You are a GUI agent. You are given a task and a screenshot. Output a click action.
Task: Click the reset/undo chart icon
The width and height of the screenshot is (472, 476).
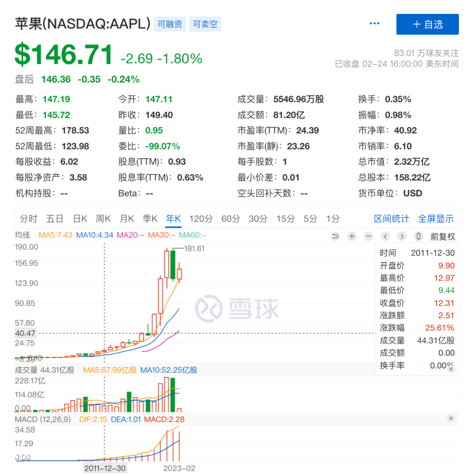(335, 236)
